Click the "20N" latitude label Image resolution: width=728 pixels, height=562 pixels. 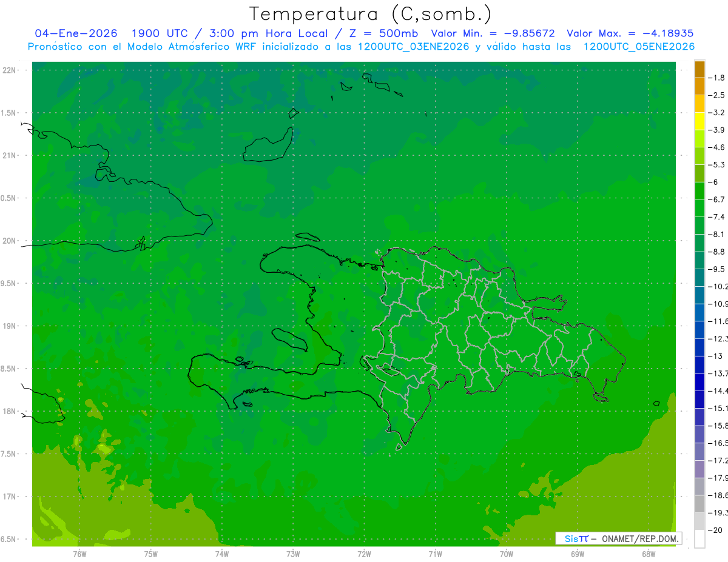[x=9, y=241]
